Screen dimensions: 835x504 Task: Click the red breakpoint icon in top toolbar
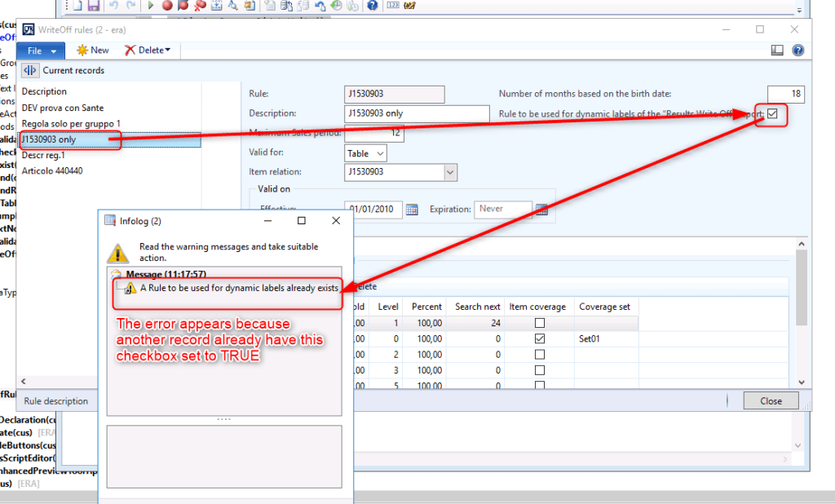tap(167, 6)
